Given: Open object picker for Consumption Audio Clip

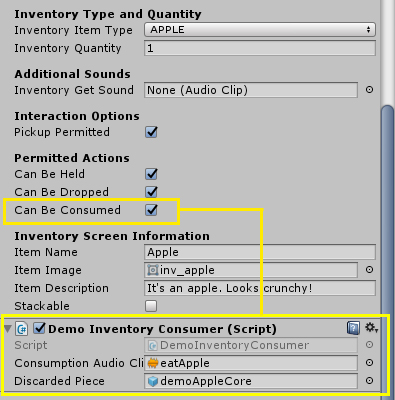Looking at the screenshot, I should [369, 363].
